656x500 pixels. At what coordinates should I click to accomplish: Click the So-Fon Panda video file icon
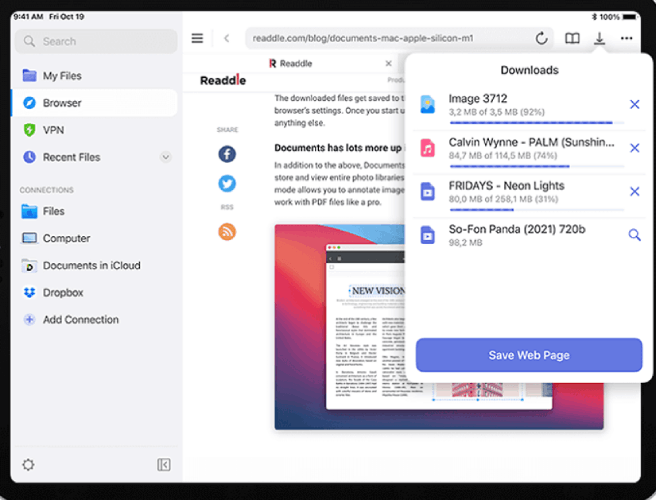point(428,235)
